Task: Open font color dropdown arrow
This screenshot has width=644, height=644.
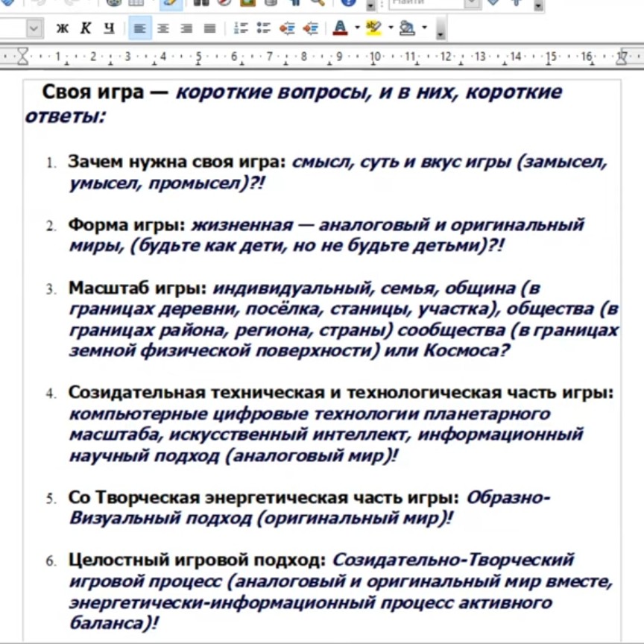Action: tap(357, 28)
